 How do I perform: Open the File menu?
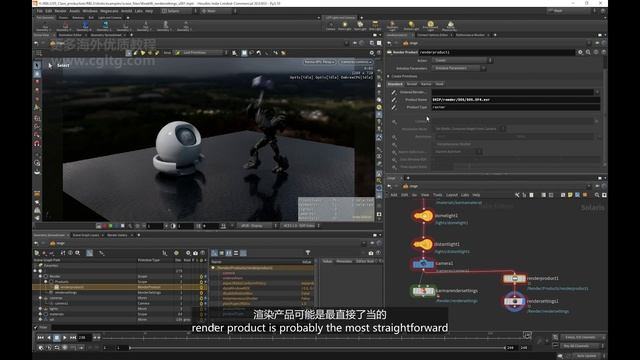(40, 11)
